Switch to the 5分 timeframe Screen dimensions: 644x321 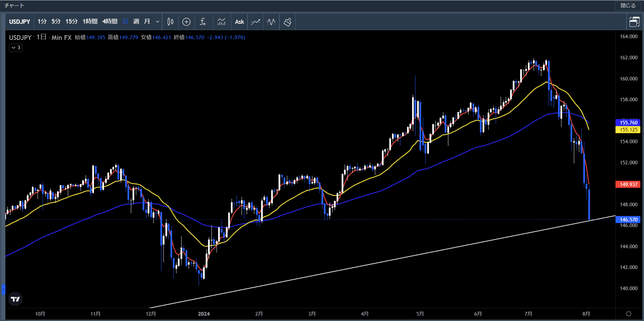(56, 22)
